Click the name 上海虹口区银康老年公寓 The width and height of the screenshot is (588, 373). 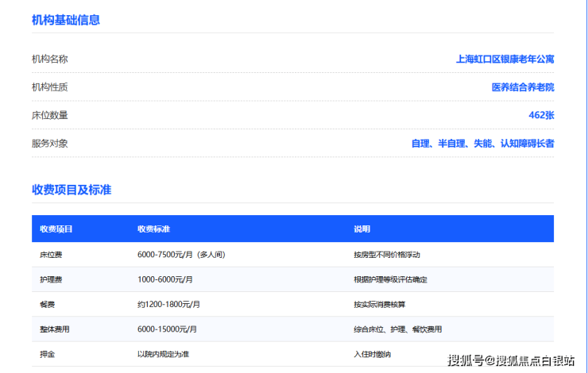pyautogui.click(x=505, y=60)
